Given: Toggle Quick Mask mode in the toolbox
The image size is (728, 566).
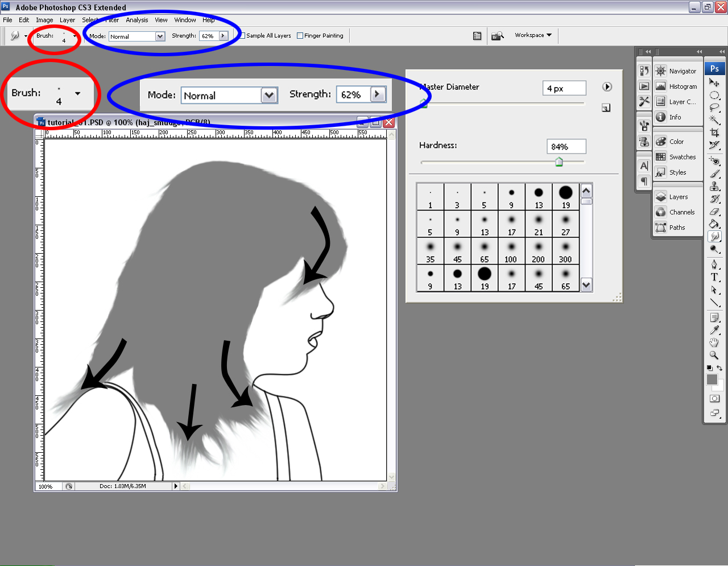Looking at the screenshot, I should [715, 399].
